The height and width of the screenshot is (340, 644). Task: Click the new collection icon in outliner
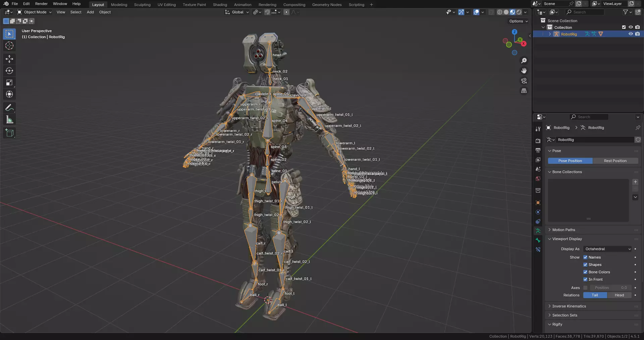point(638,12)
